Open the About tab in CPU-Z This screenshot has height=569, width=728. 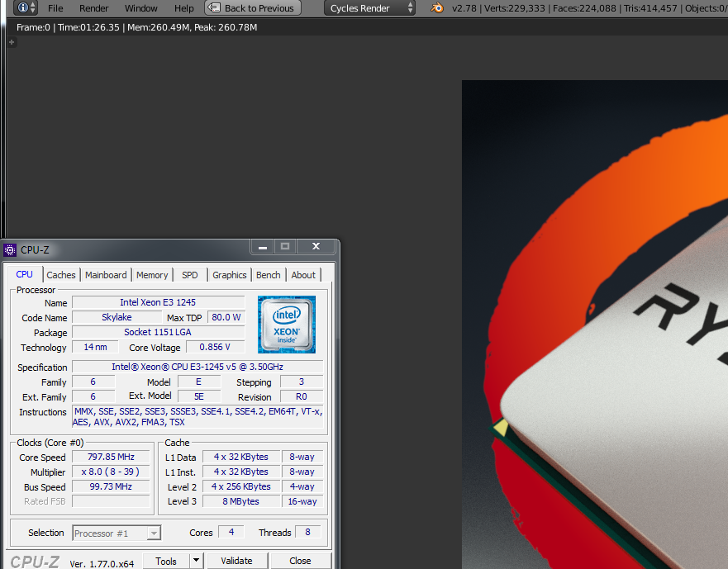[303, 275]
